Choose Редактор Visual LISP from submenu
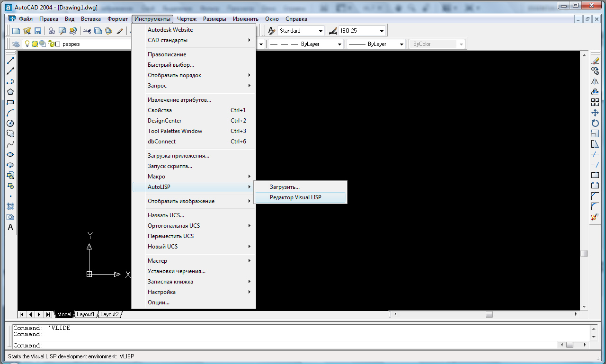Viewport: 606px width, 364px height. [x=301, y=197]
